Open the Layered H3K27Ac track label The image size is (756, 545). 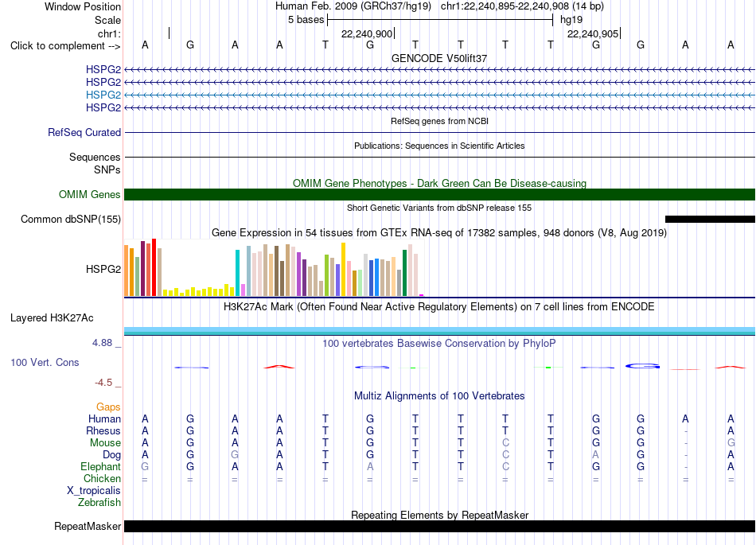point(52,318)
